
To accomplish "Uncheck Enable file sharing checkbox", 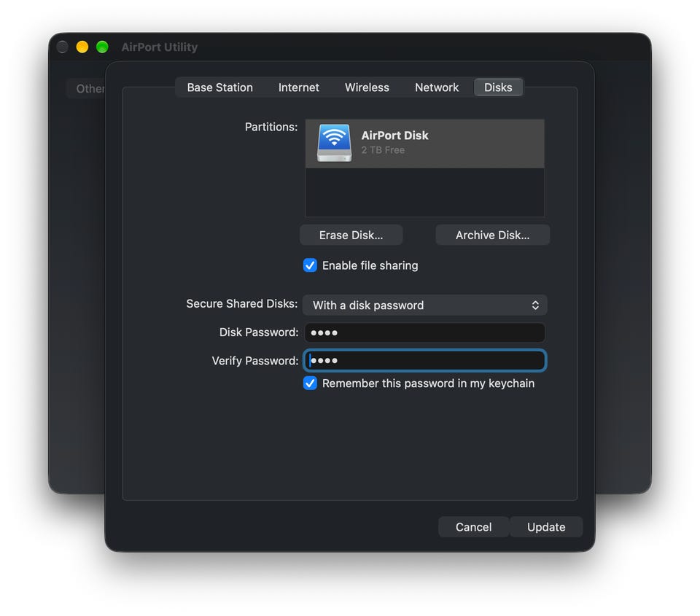I will tap(310, 265).
